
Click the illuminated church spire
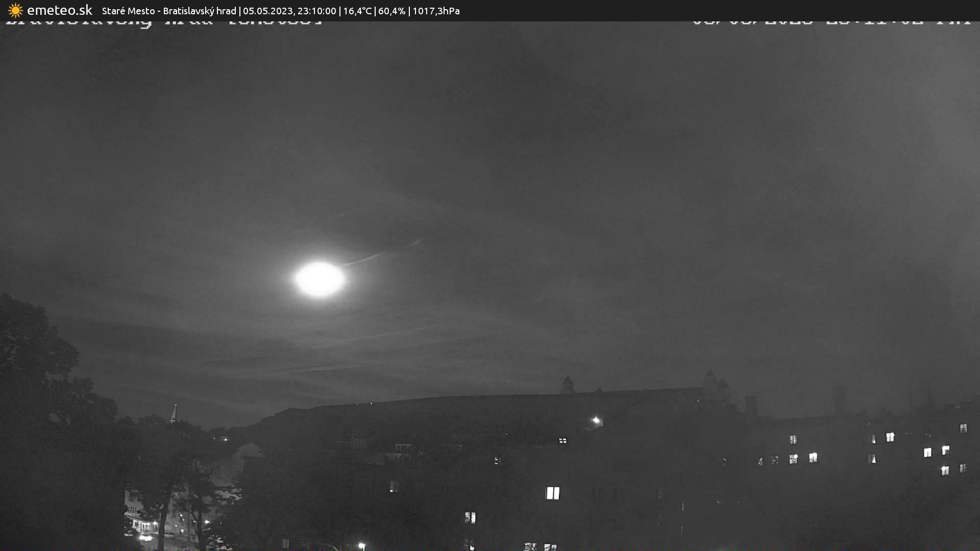(174, 413)
